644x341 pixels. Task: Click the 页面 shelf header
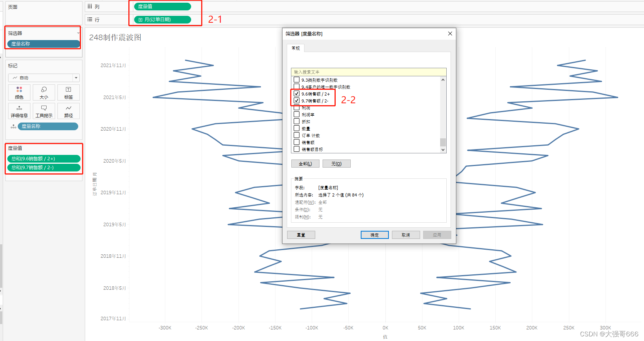point(13,7)
